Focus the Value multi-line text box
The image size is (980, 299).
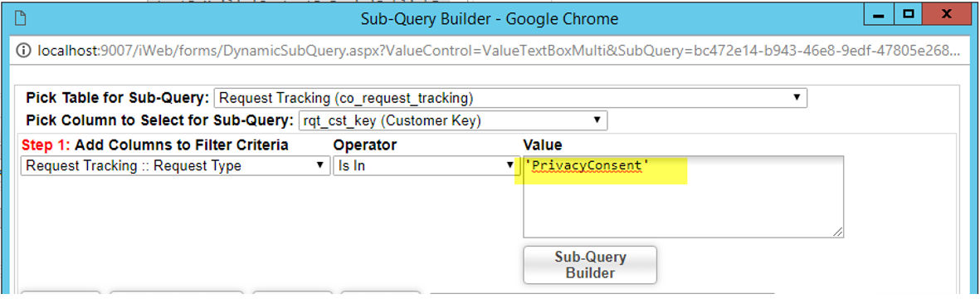click(x=683, y=196)
